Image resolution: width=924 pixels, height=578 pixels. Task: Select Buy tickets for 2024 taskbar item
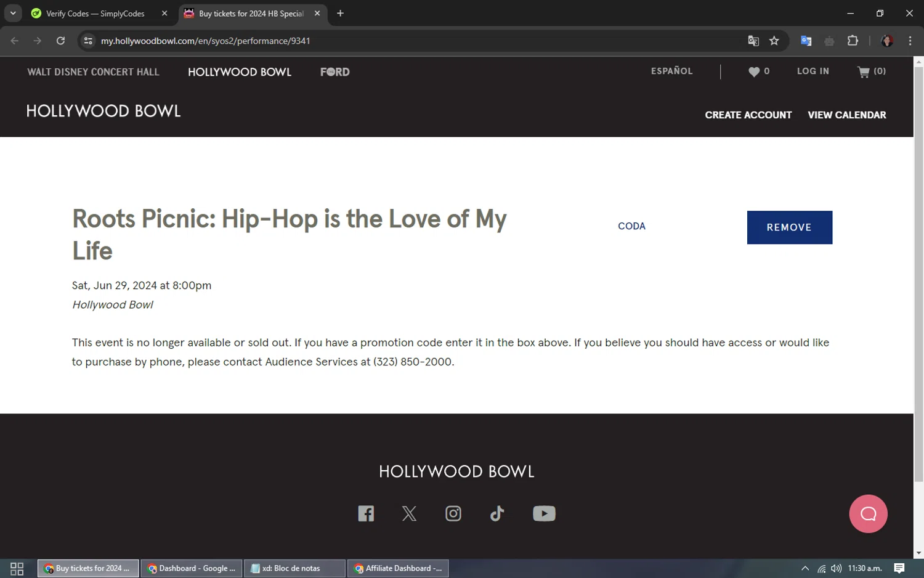click(88, 568)
